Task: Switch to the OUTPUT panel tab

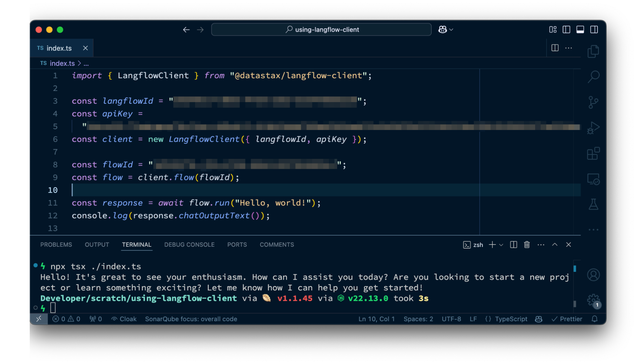Action: (97, 244)
